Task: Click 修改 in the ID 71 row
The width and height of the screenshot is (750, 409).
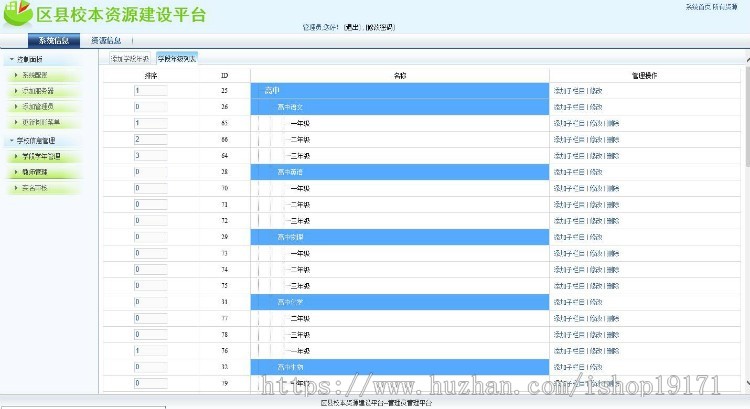Action: click(x=596, y=205)
